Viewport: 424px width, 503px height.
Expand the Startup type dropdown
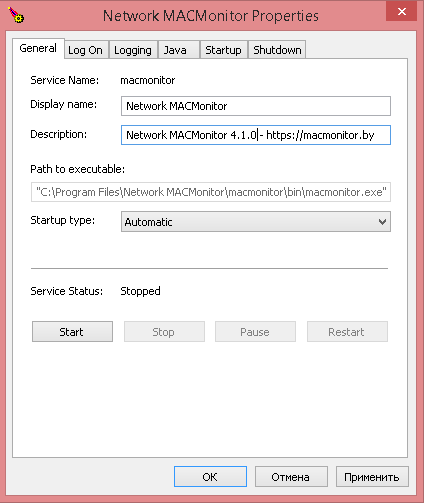(256, 222)
